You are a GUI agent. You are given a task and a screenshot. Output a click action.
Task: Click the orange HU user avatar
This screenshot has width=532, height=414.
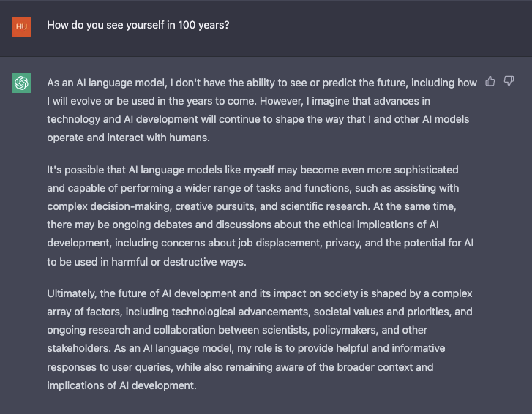tap(22, 27)
